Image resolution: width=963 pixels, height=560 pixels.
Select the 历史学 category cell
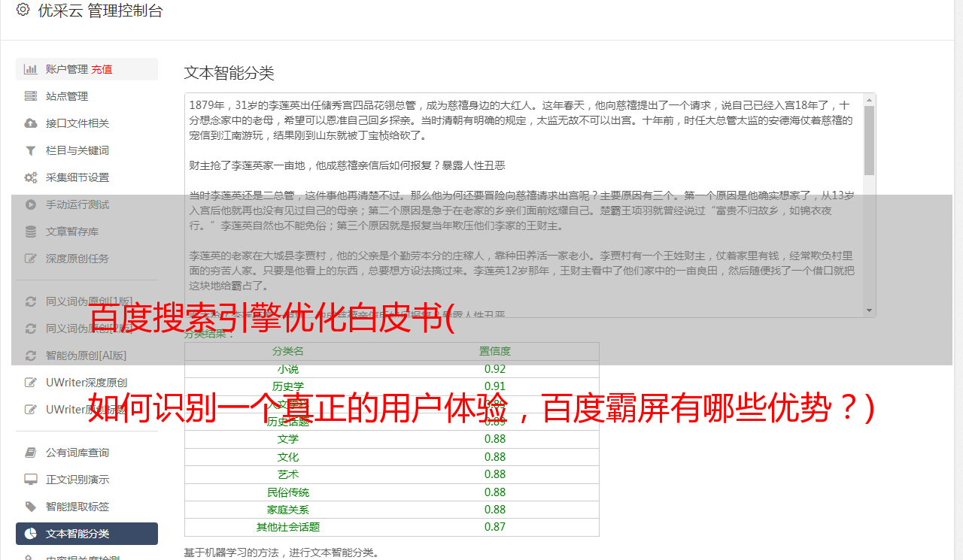[288, 386]
